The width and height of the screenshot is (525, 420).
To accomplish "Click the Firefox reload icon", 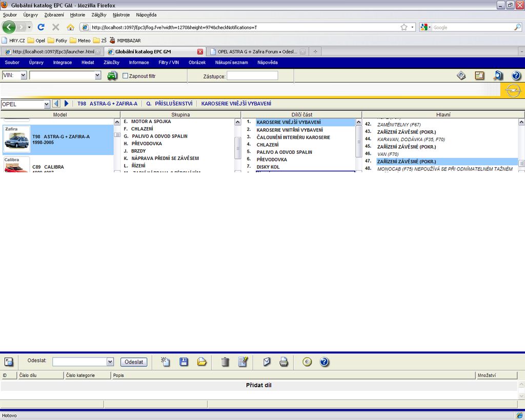I will point(41,27).
